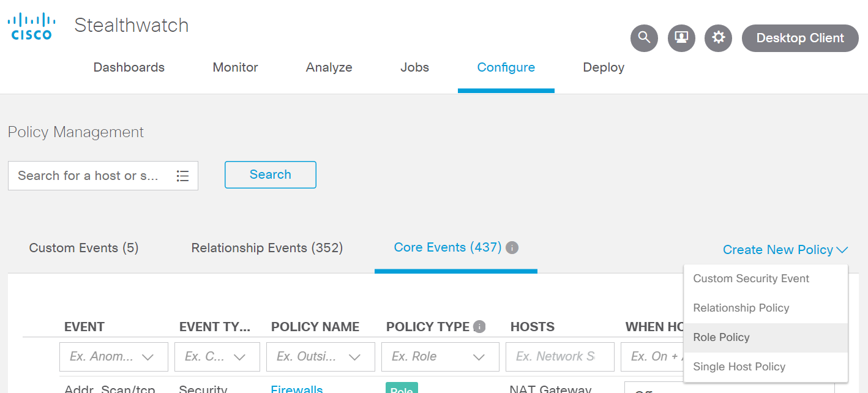The image size is (868, 393).
Task: Open the Event Type filter dropdown
Action: click(217, 357)
